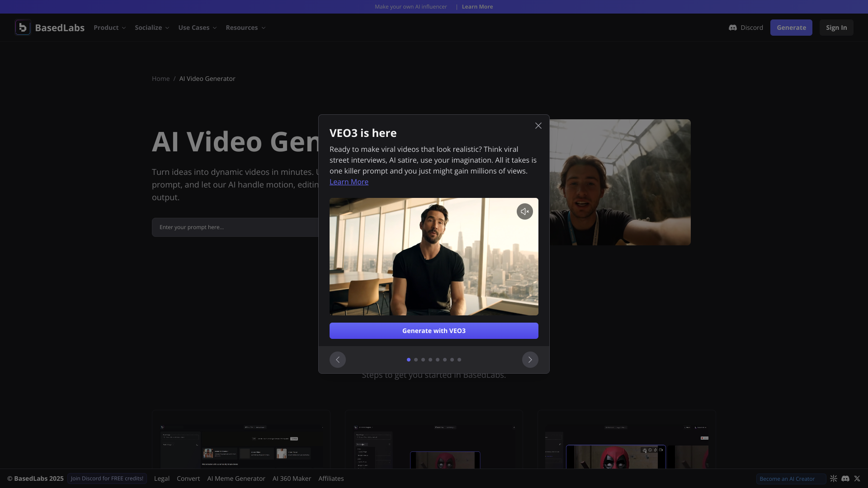Select the eighth carousel dot

459,360
